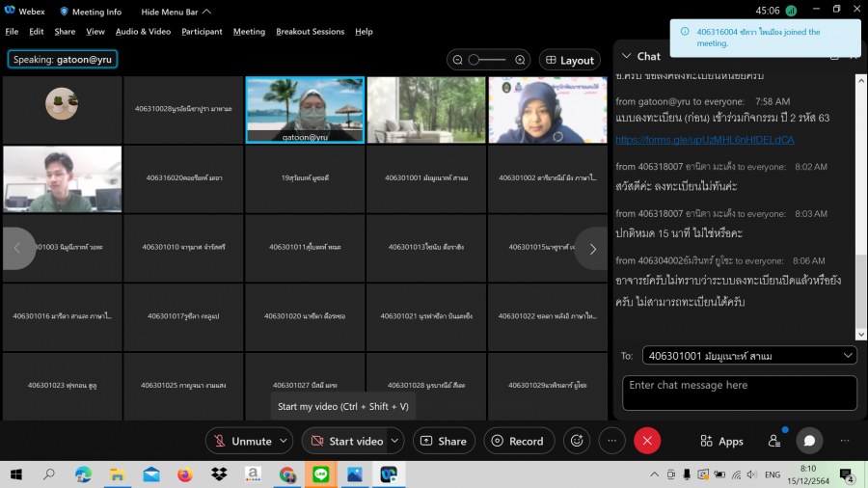Open the Google Forms registration link
The width and height of the screenshot is (868, 488).
click(704, 140)
